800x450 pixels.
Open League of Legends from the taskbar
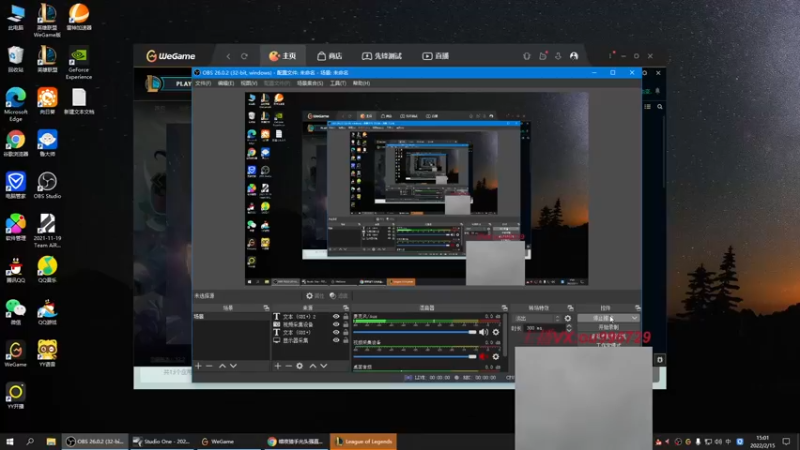[x=363, y=441]
